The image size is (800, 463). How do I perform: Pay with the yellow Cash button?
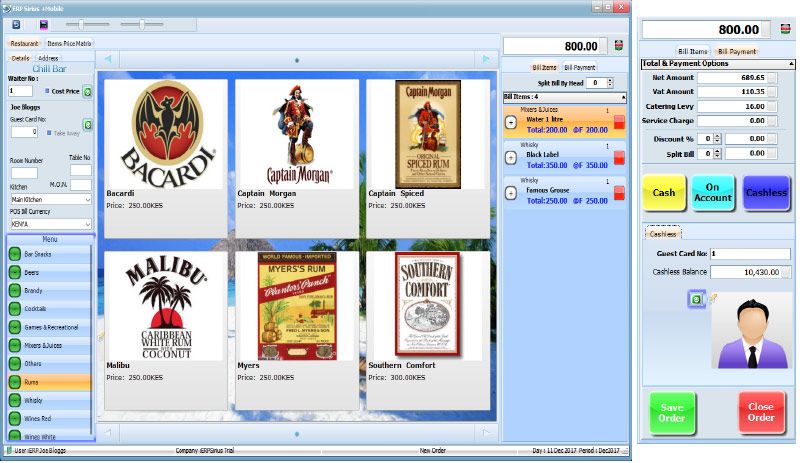pos(664,193)
